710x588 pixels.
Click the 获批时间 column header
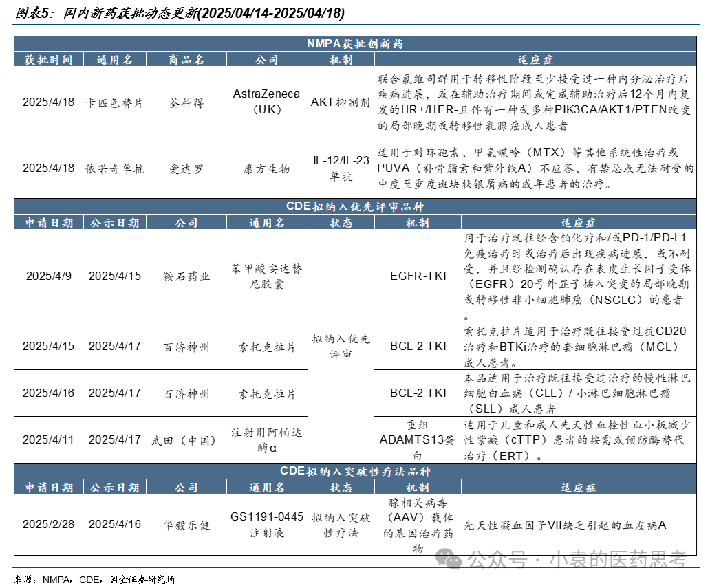pyautogui.click(x=48, y=59)
